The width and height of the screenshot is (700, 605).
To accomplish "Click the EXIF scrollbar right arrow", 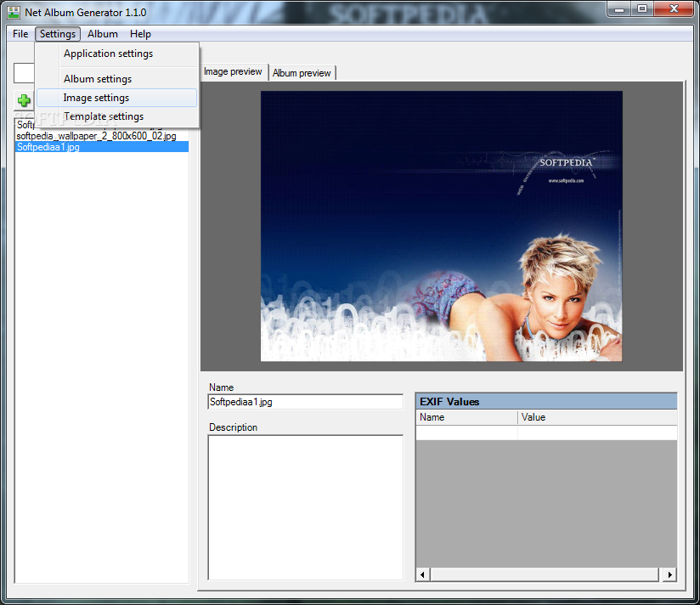I will click(x=669, y=574).
